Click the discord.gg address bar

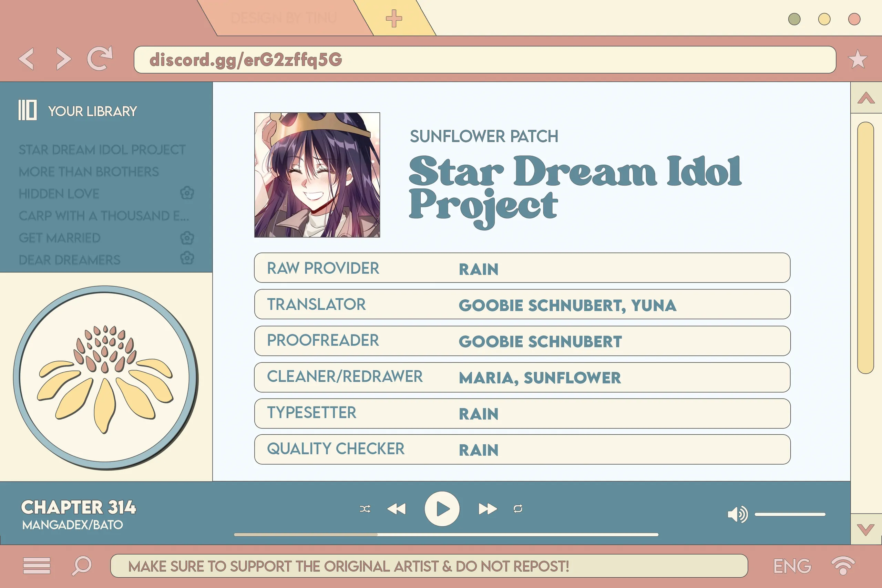coord(485,60)
